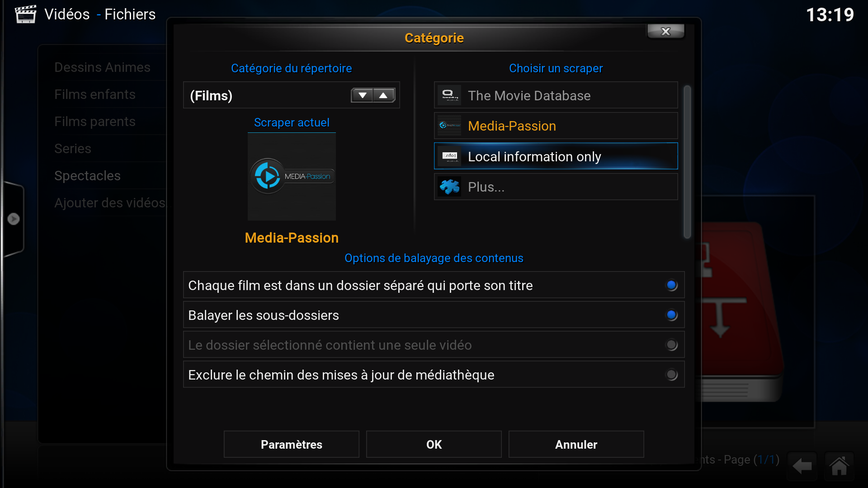Click the clapperboard Videos icon
This screenshot has width=868, height=488.
(x=26, y=14)
